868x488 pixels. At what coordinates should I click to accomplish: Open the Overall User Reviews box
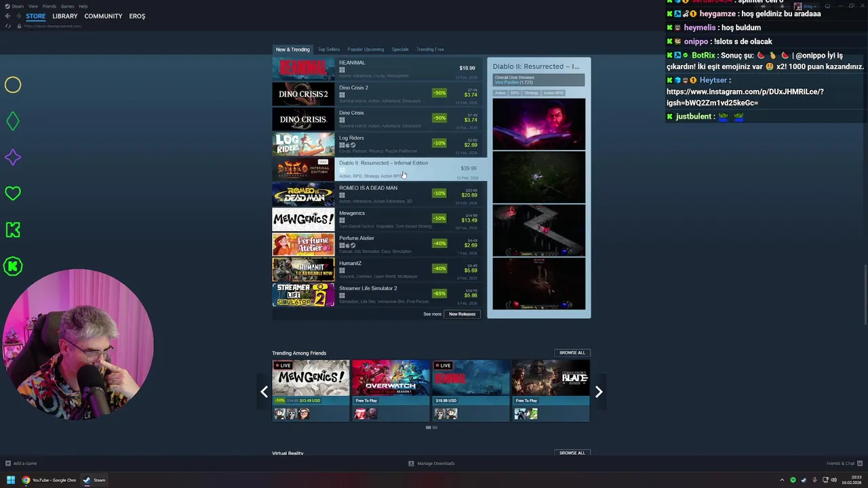(538, 80)
